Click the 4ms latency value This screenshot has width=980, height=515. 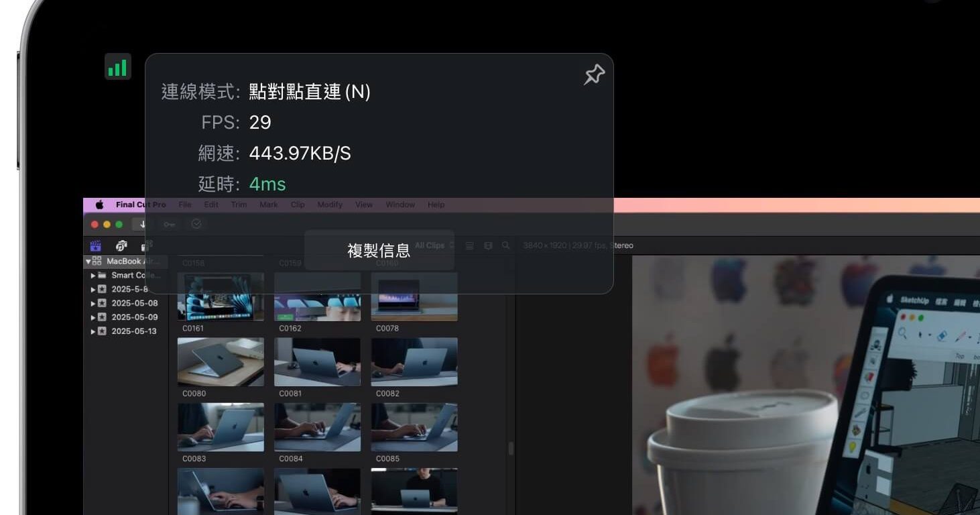pyautogui.click(x=267, y=184)
